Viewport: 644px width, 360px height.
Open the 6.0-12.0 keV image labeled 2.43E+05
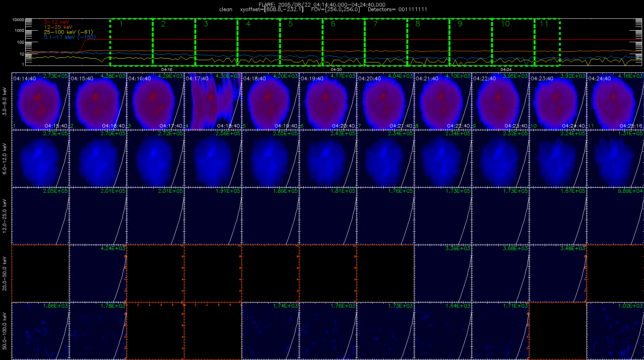click(328, 159)
